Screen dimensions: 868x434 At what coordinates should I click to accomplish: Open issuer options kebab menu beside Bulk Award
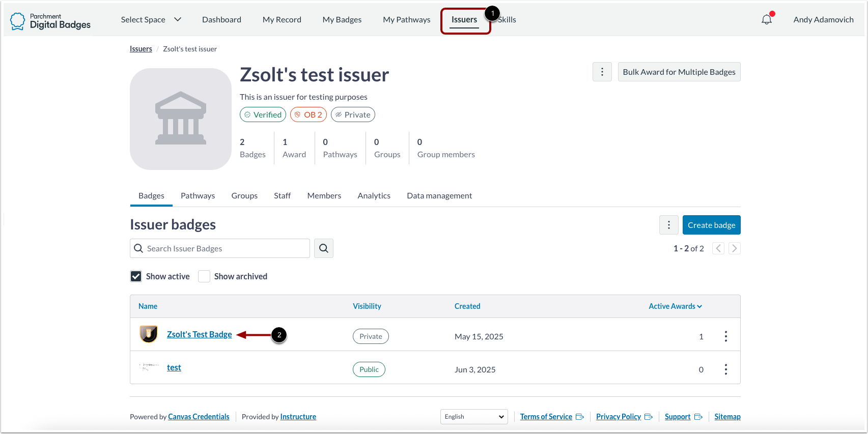pos(602,72)
